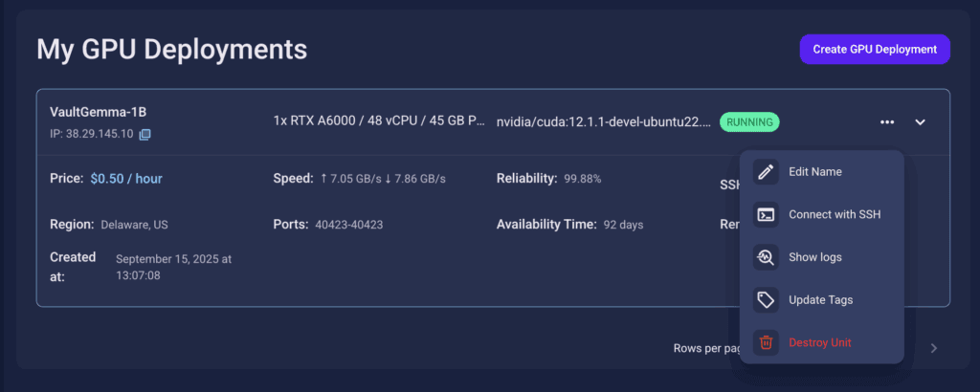Click the nvidia/cuda image name text
Image resolution: width=980 pixels, height=392 pixels.
(604, 122)
